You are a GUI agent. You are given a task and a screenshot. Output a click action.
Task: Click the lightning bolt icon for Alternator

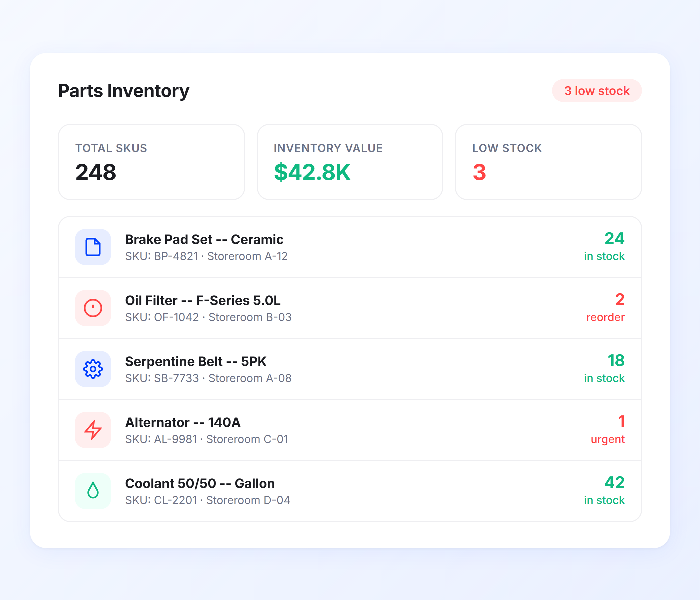pos(93,430)
